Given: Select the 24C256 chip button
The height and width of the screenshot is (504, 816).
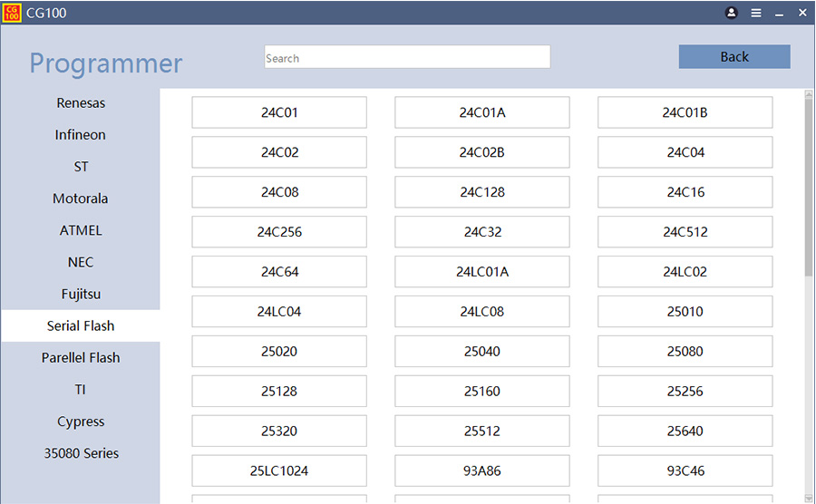Looking at the screenshot, I should tap(279, 232).
